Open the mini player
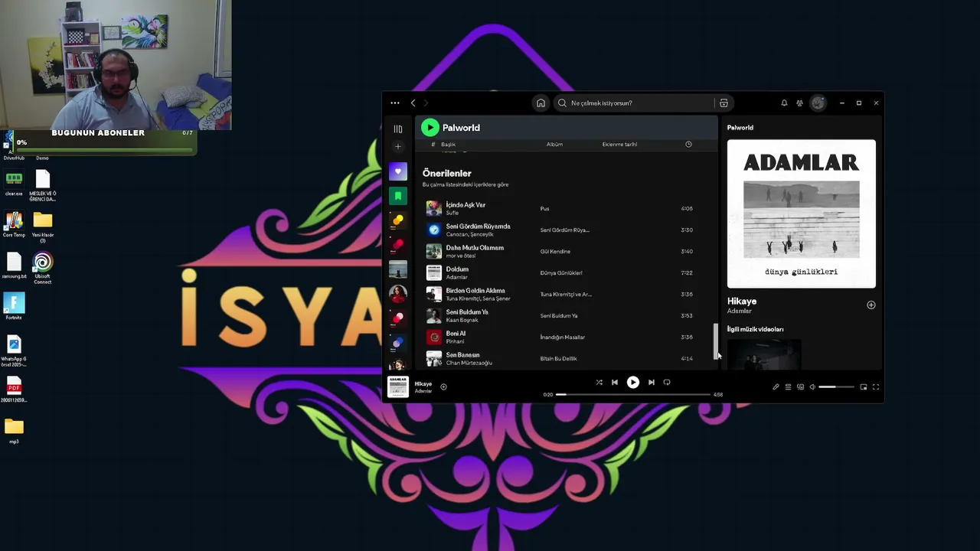 (x=864, y=387)
